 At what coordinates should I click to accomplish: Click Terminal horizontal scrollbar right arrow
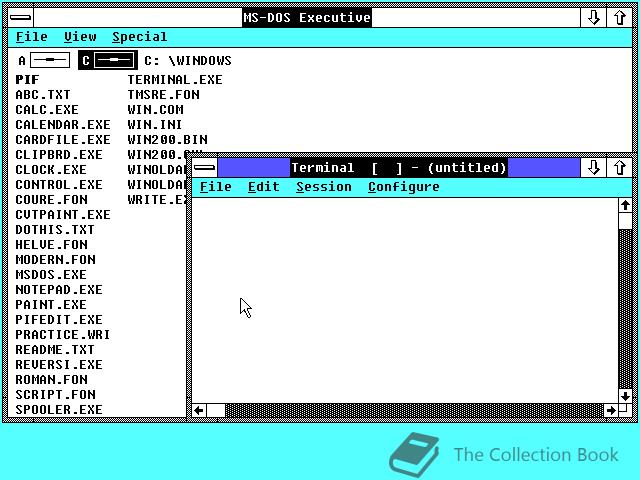[611, 410]
